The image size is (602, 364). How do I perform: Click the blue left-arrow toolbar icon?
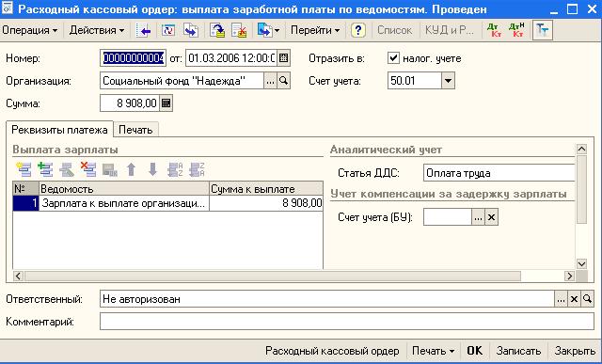pos(143,30)
